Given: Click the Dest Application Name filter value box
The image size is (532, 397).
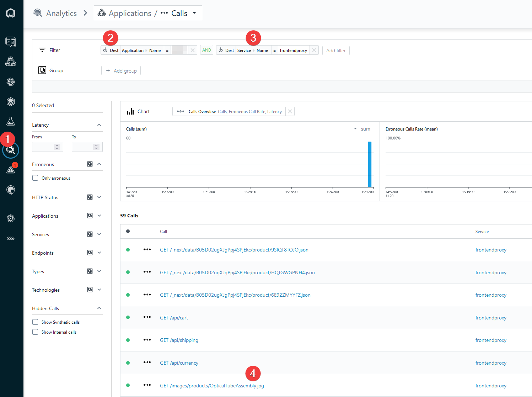Looking at the screenshot, I should (179, 50).
